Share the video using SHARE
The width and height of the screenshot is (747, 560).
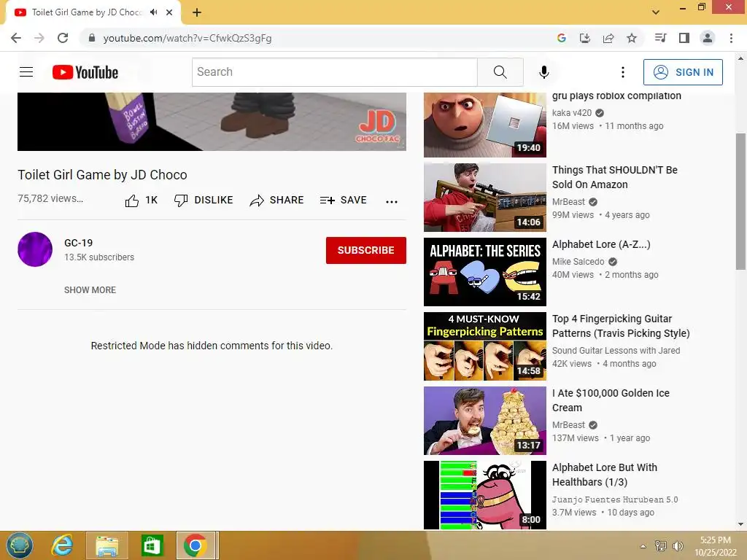pyautogui.click(x=276, y=201)
